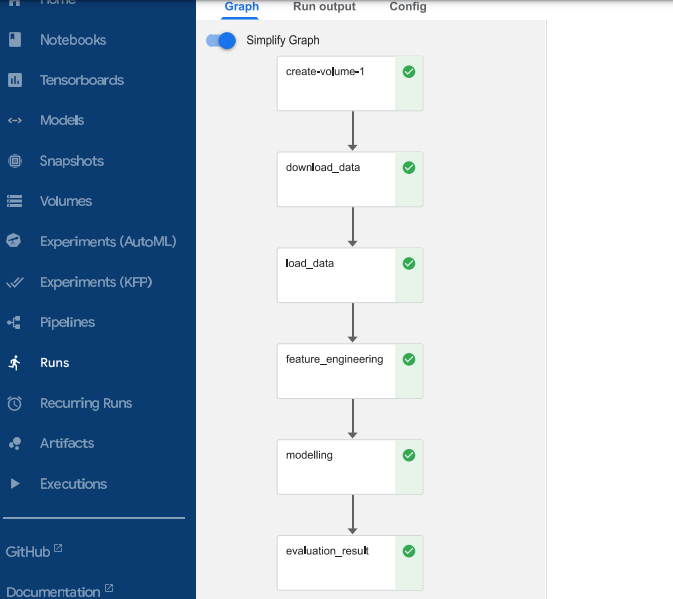Click the Snapshots icon in sidebar
The image size is (673, 599).
click(15, 161)
